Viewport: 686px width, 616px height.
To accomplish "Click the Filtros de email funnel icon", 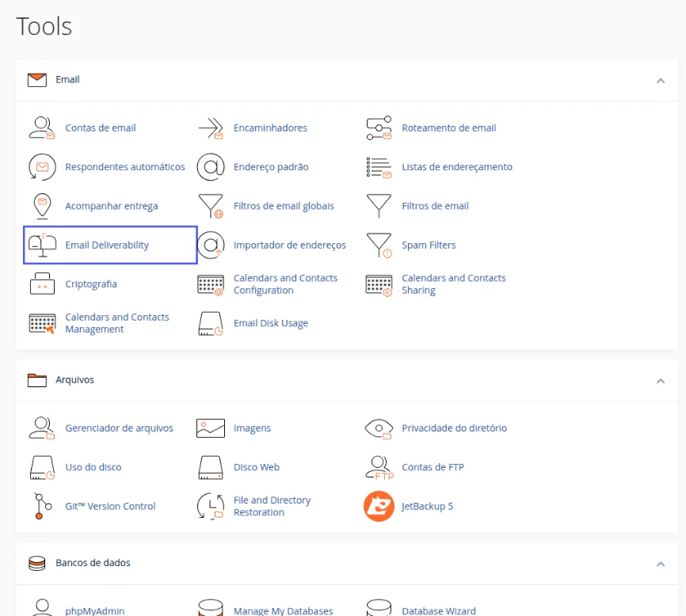I will (x=379, y=206).
